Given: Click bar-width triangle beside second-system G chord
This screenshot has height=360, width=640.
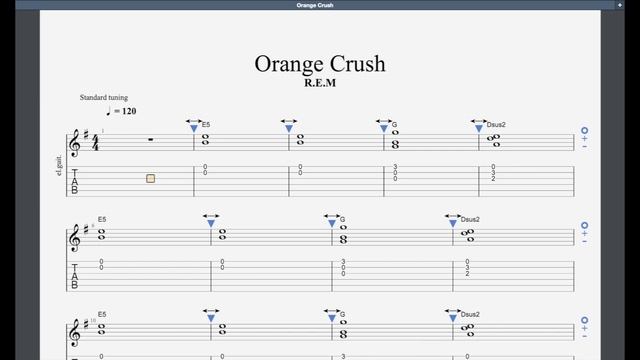Looking at the screenshot, I should [332, 223].
